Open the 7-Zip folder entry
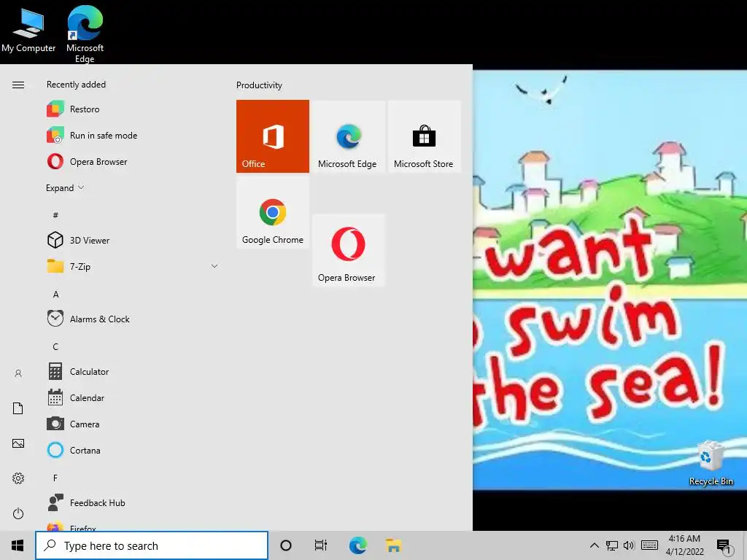 (x=133, y=266)
